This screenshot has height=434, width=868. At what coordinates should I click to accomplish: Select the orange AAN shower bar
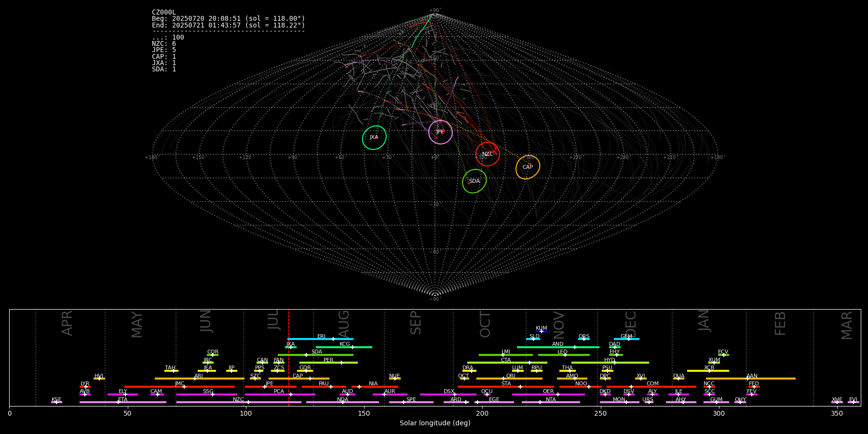tap(751, 379)
